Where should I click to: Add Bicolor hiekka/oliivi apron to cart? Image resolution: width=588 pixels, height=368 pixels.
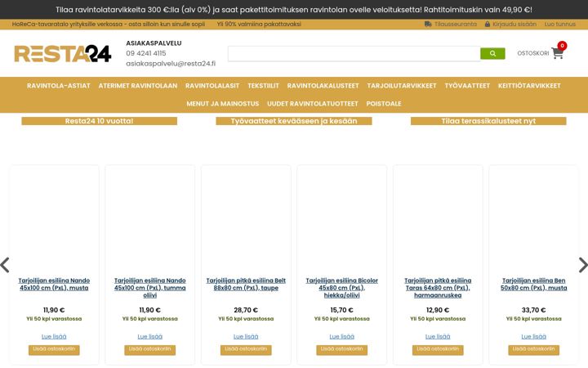(x=342, y=350)
